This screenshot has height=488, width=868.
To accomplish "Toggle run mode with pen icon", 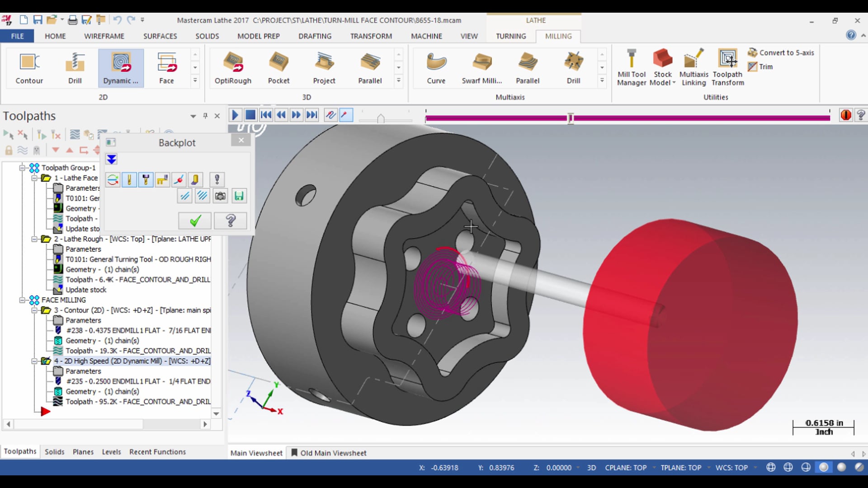I will (346, 115).
